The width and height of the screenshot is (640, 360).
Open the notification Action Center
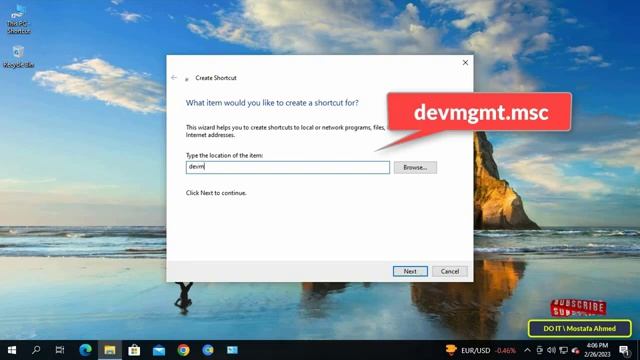point(624,350)
